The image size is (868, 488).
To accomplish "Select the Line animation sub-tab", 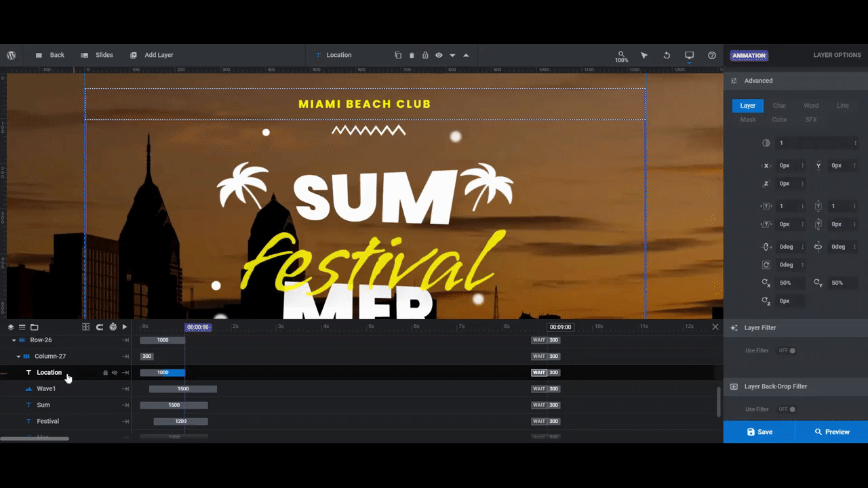I will (842, 106).
